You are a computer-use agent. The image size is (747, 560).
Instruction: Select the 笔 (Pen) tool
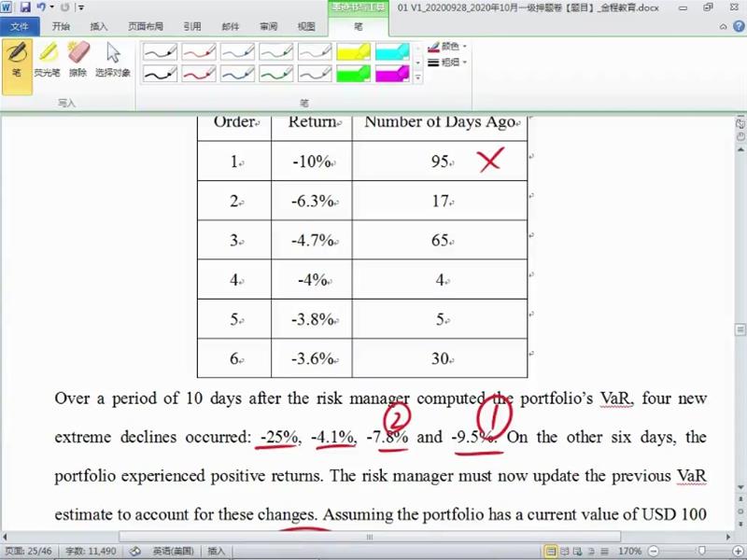point(17,66)
